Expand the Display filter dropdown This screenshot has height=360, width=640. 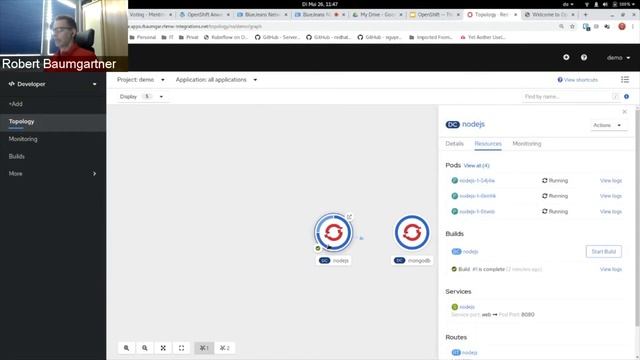tap(141, 96)
